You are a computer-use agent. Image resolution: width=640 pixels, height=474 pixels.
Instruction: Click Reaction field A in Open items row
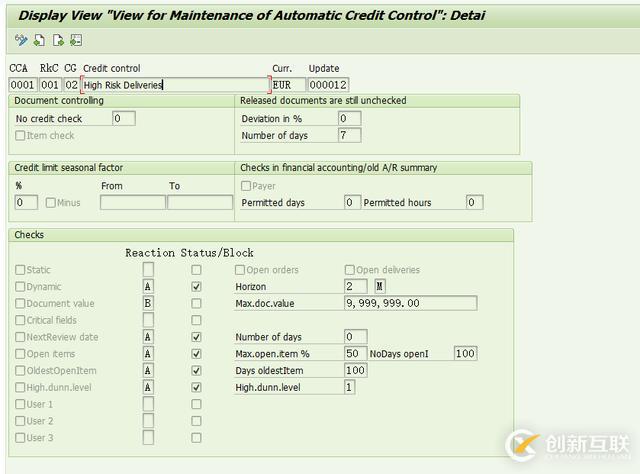149,354
